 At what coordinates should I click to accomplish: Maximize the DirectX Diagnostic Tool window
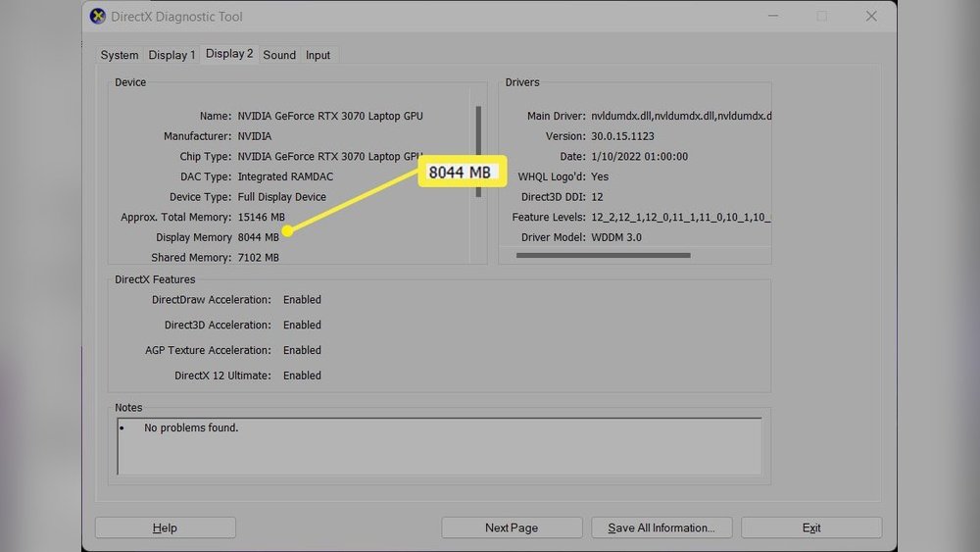pyautogui.click(x=822, y=17)
